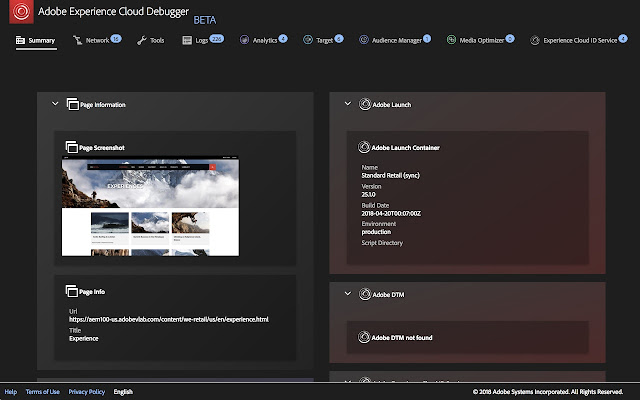
Task: Switch to the Logs tab
Action: click(202, 40)
